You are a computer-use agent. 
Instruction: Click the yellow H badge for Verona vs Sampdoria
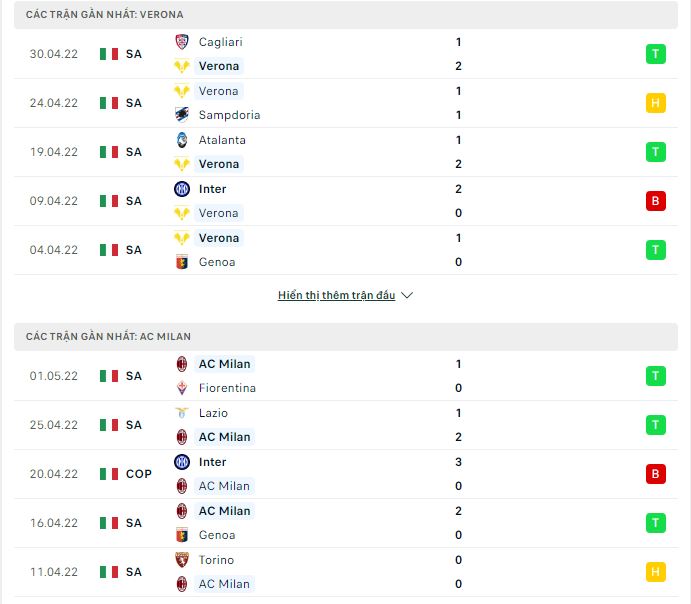point(655,103)
